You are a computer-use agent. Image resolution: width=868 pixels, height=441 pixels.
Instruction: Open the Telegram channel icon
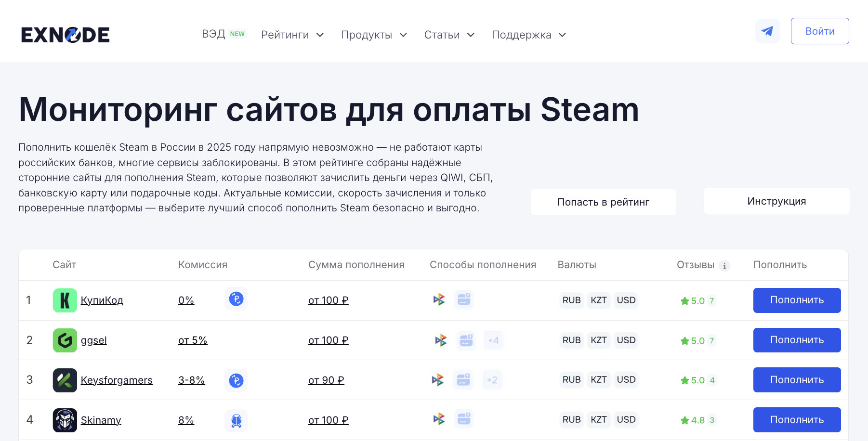click(767, 31)
